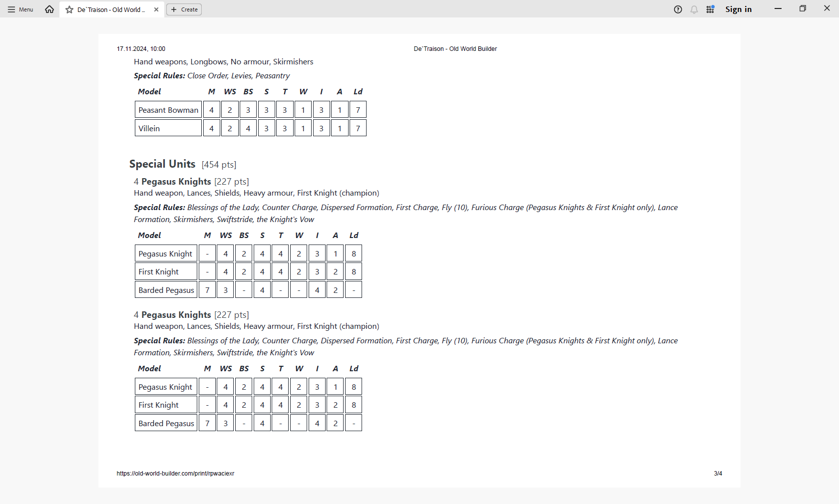Screen dimensions: 839x504
Task: Click the Menu label in top bar
Action: [x=26, y=9]
